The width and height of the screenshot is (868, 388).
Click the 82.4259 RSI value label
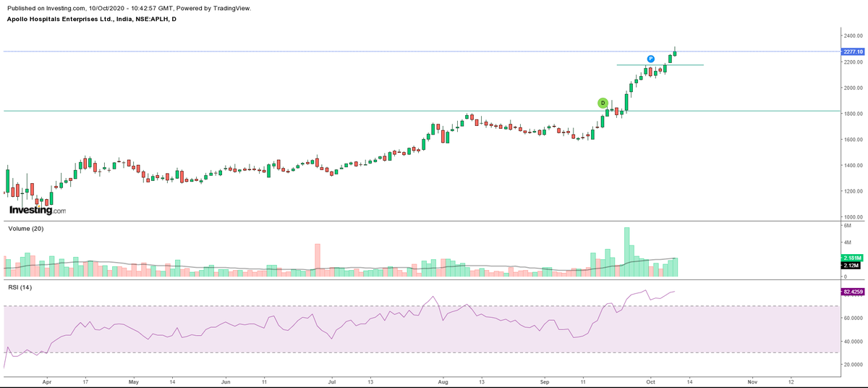[853, 292]
